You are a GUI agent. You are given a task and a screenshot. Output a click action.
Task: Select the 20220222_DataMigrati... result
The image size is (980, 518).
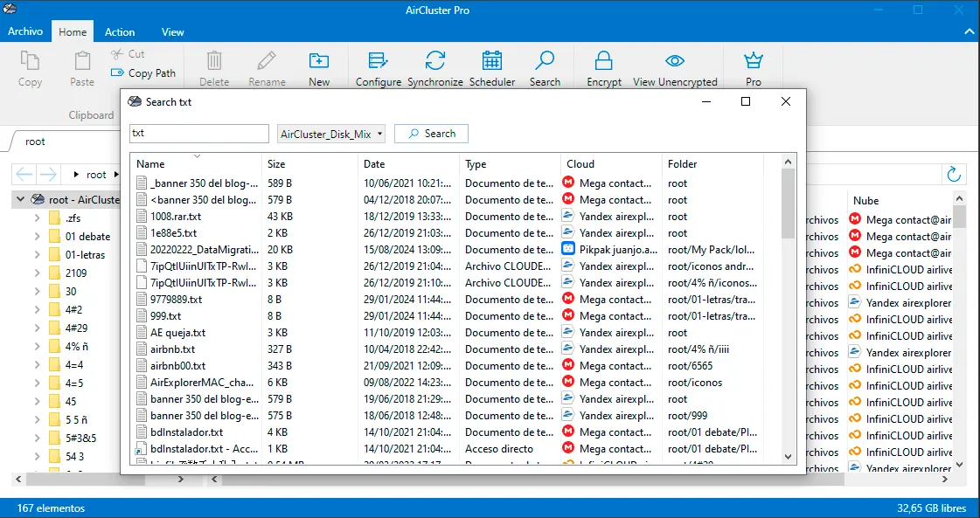click(x=205, y=249)
